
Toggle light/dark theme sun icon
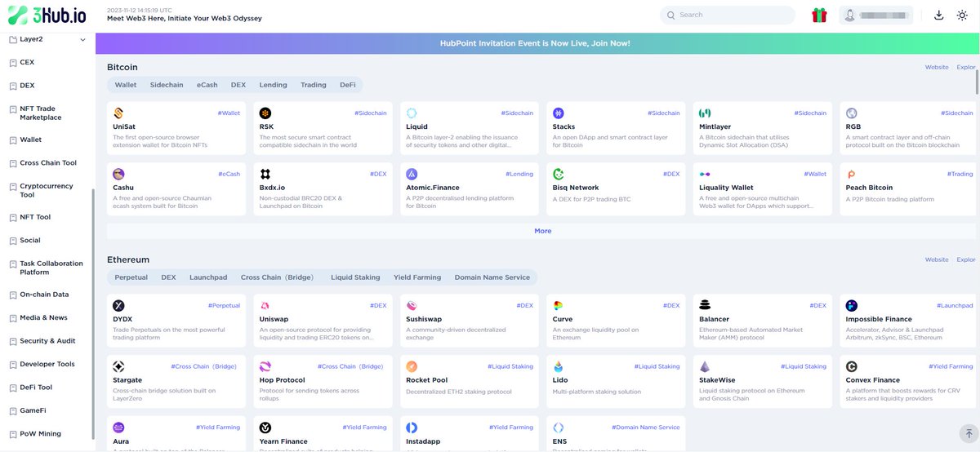click(x=962, y=15)
